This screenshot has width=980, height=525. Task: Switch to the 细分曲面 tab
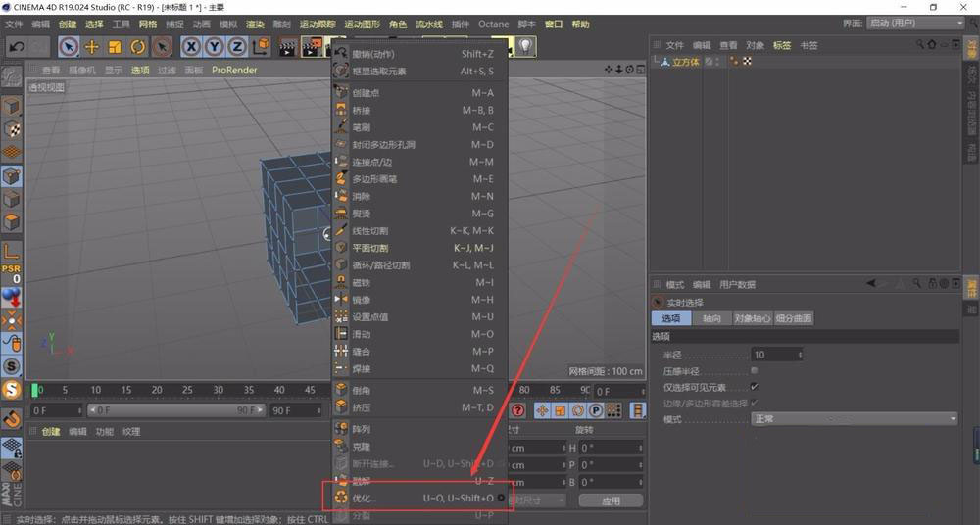(x=794, y=318)
